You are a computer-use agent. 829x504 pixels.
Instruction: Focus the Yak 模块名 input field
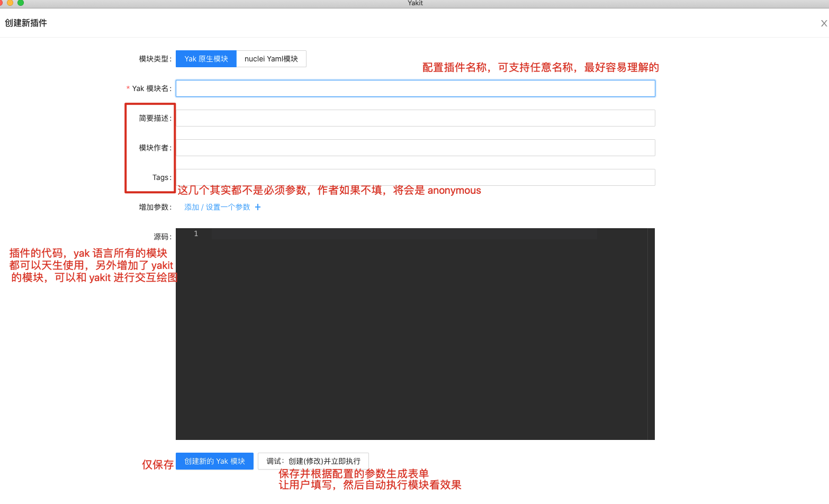[x=415, y=88]
